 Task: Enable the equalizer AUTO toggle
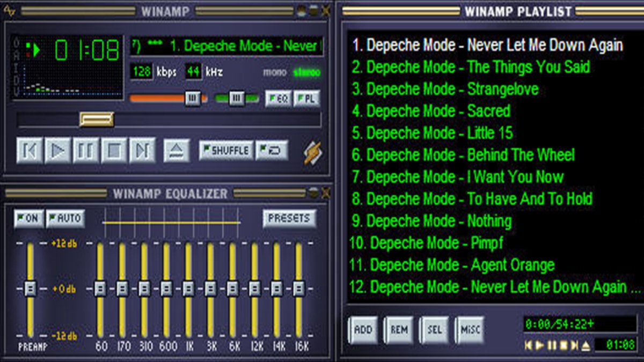[x=65, y=218]
